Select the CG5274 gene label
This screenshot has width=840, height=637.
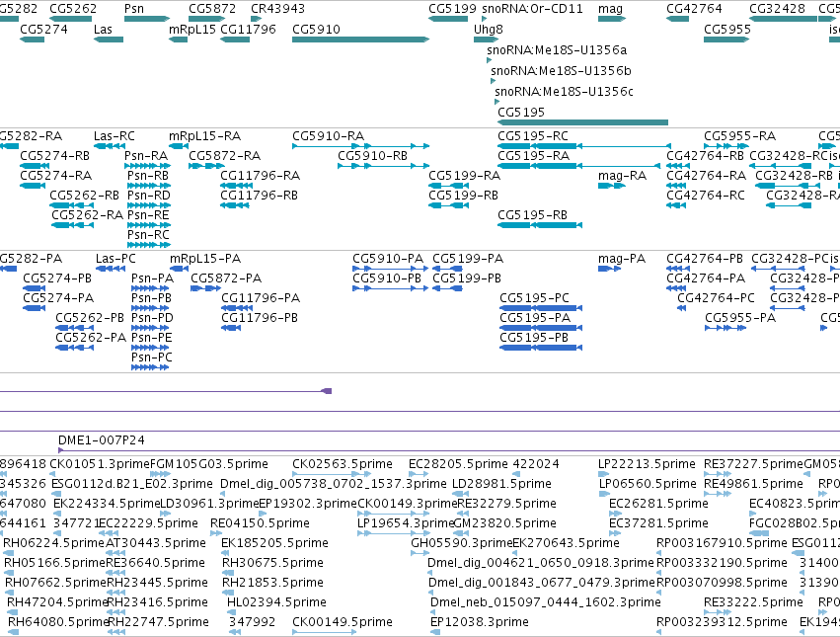(x=44, y=29)
